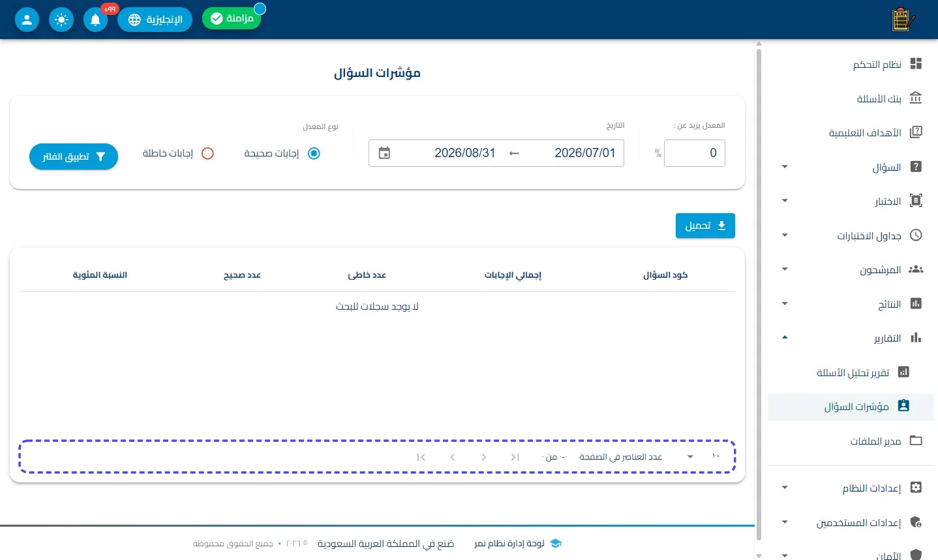Collapse the التقارير menu arrow
938x560 pixels.
click(x=785, y=338)
